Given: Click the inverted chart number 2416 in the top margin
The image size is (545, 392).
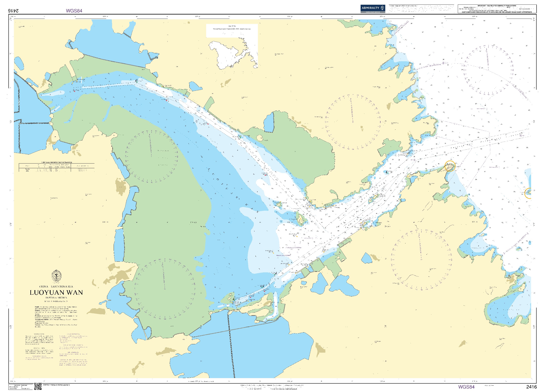Looking at the screenshot, I should [14, 11].
